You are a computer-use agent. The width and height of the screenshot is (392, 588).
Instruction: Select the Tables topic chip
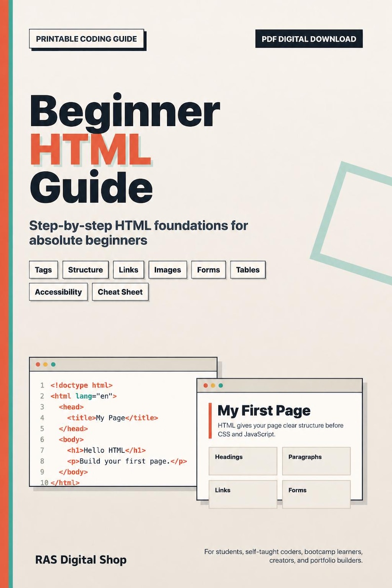click(248, 270)
